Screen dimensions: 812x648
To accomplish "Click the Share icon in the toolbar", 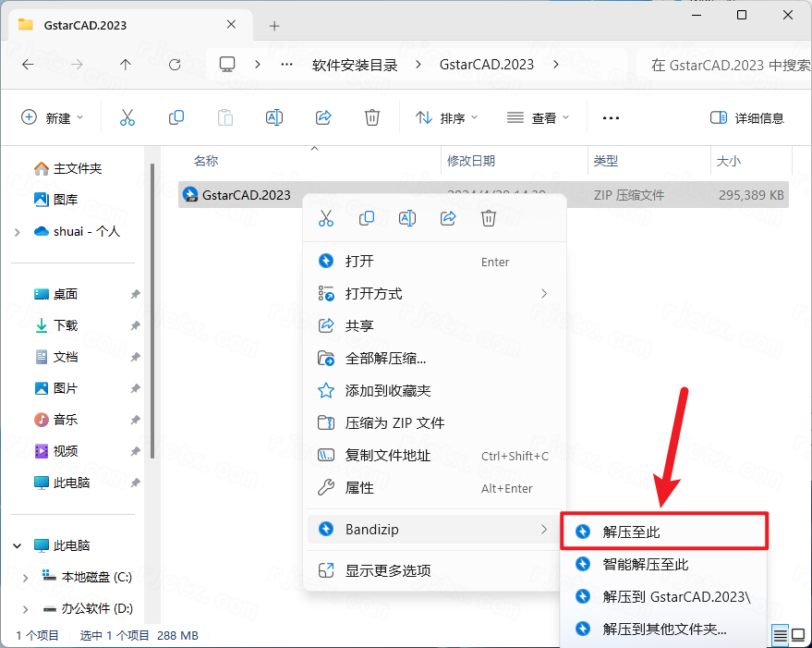I will pyautogui.click(x=323, y=117).
